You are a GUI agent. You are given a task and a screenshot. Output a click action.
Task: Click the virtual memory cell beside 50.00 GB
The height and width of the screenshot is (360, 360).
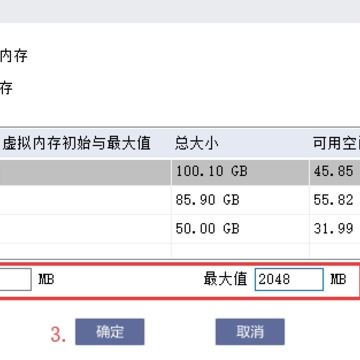point(85,229)
